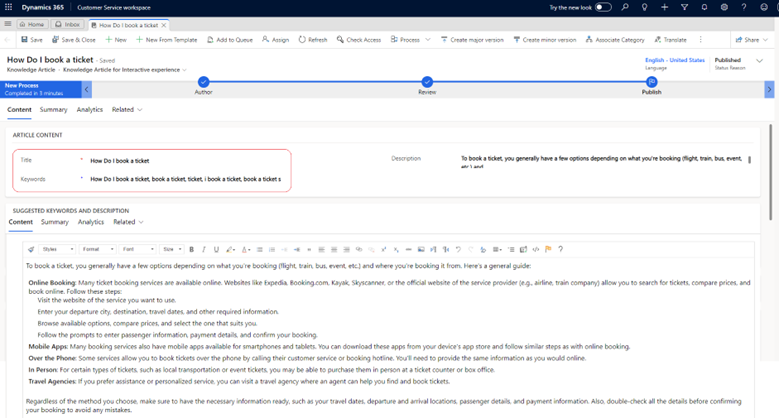This screenshot has width=779, height=418.
Task: Increase indent in the editor toolbar
Action: 297,250
